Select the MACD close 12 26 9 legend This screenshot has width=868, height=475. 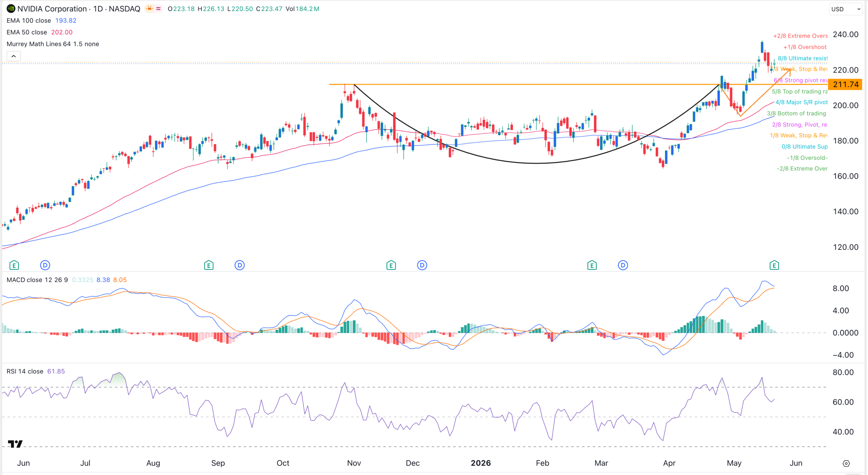[x=37, y=280]
